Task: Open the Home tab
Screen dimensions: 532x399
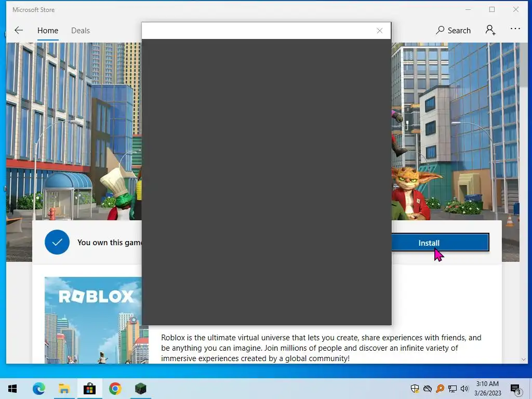Action: click(x=48, y=31)
